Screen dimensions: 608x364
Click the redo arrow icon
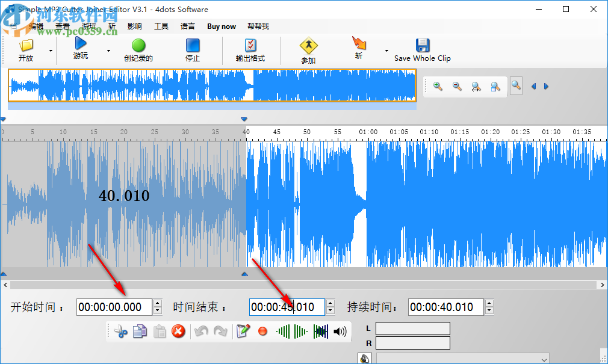pos(221,332)
